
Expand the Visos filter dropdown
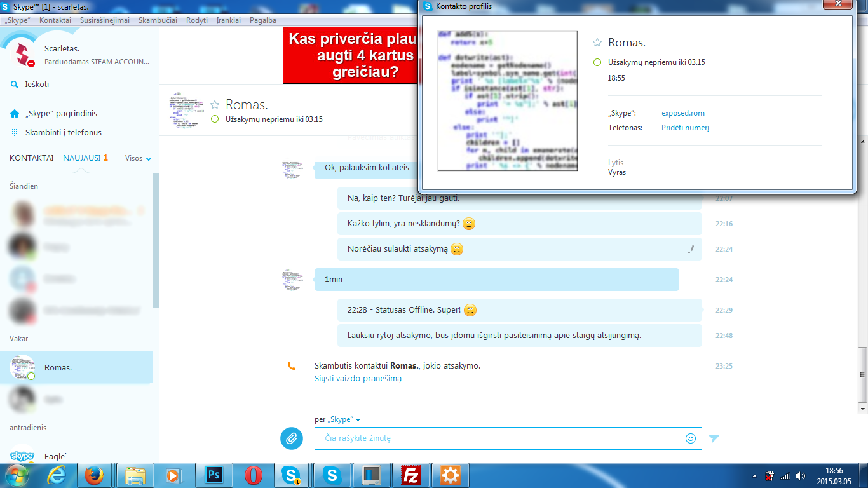tap(139, 158)
